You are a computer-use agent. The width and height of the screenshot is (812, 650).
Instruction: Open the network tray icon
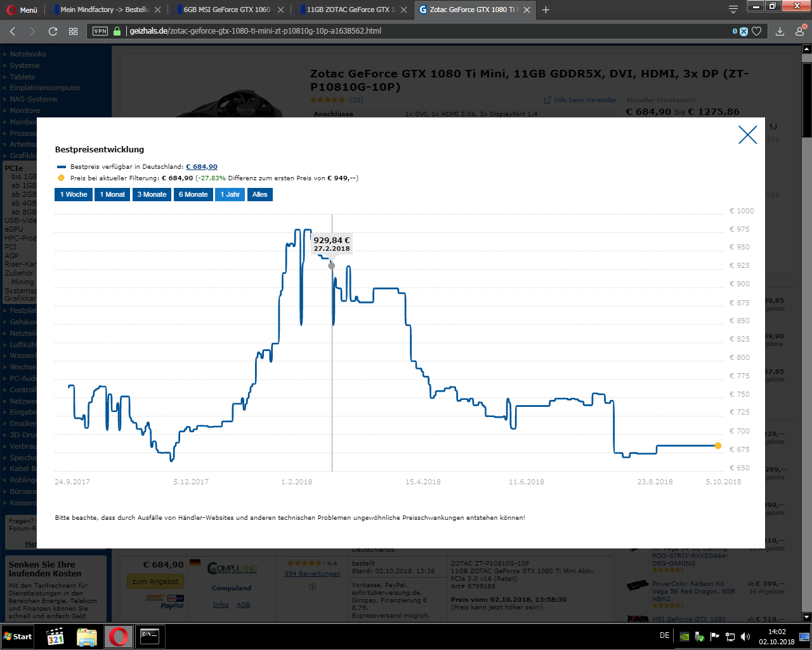click(730, 637)
